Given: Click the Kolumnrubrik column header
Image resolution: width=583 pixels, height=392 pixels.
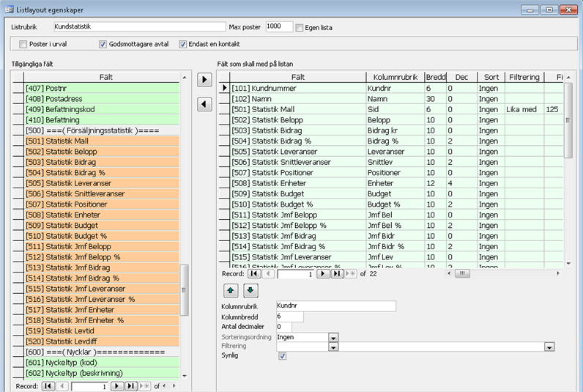Looking at the screenshot, I should 394,76.
